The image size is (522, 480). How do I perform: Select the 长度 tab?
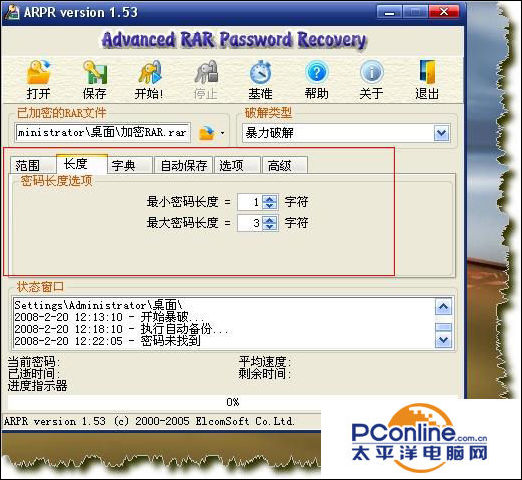click(81, 164)
